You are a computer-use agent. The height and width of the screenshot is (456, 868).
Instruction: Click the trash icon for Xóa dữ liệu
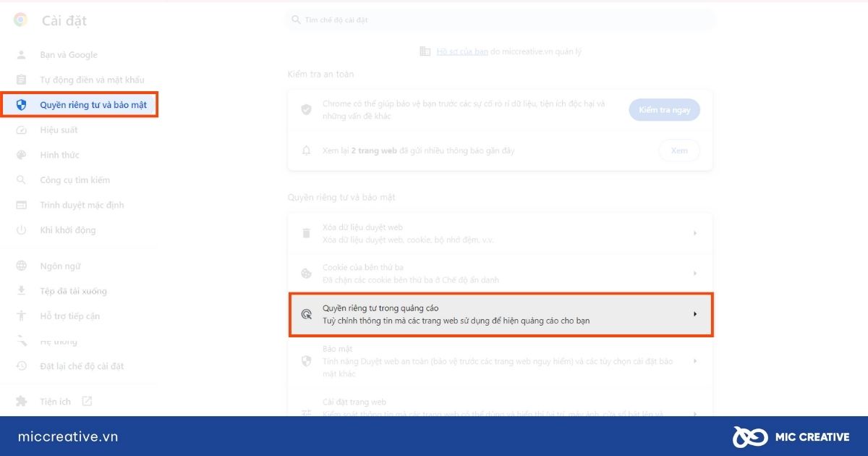(307, 233)
